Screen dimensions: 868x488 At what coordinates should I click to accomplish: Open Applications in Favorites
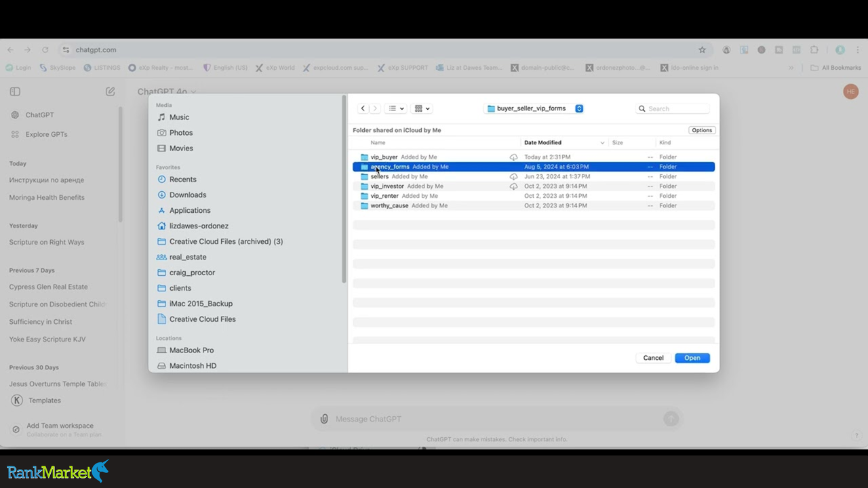pos(184,211)
